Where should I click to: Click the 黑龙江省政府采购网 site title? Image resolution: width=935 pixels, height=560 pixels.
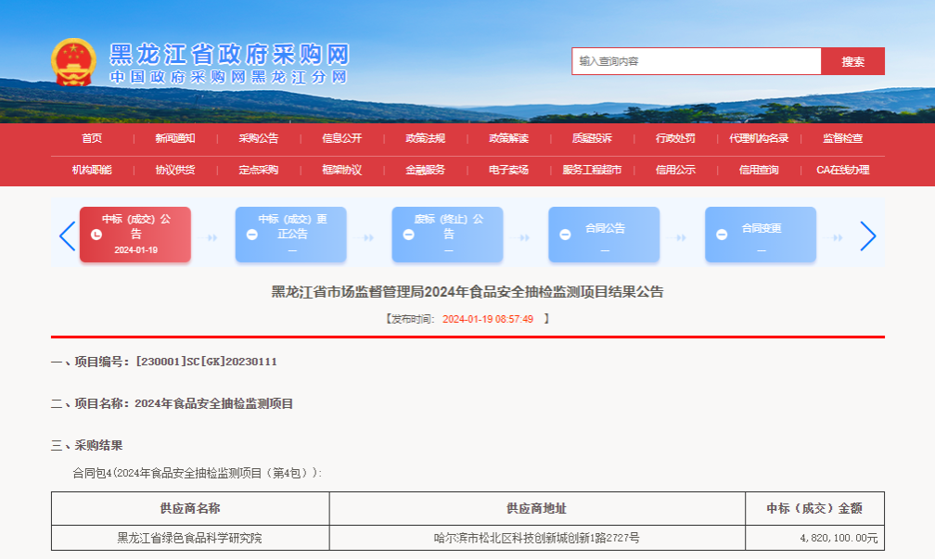[x=228, y=53]
